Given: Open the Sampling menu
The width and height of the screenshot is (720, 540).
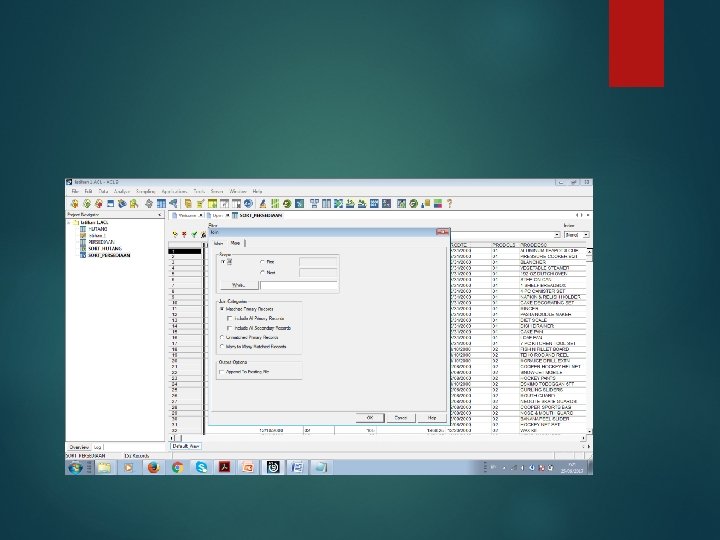Looking at the screenshot, I should [x=146, y=191].
